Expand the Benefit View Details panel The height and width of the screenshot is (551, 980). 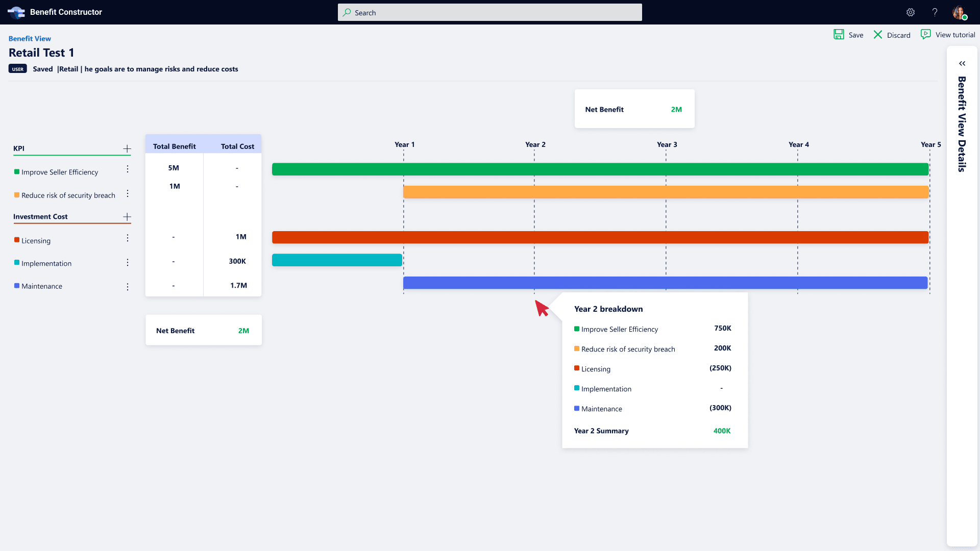click(x=962, y=64)
